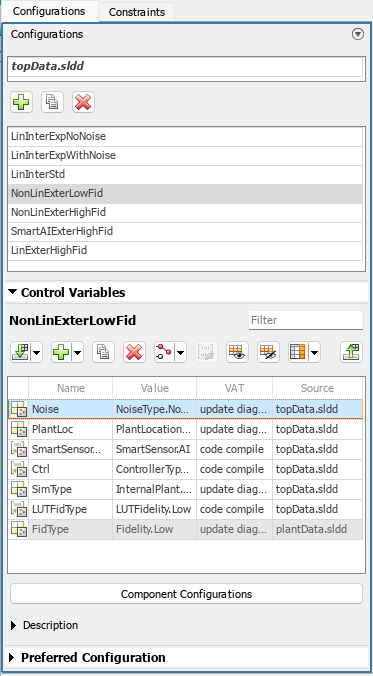
Task: Sort by the Value column header
Action: pos(154,388)
